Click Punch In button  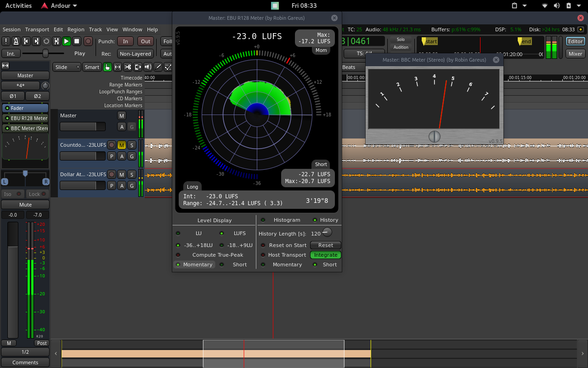click(x=125, y=41)
